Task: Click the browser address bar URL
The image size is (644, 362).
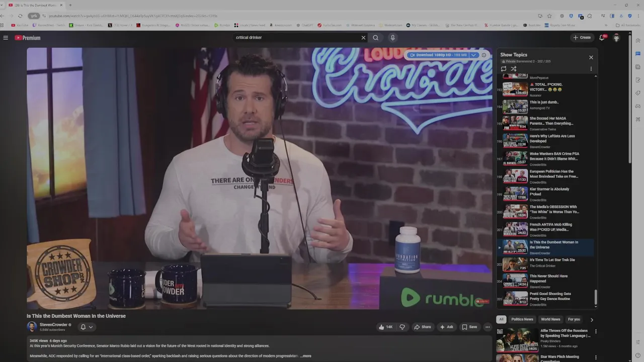Action: coord(133,16)
